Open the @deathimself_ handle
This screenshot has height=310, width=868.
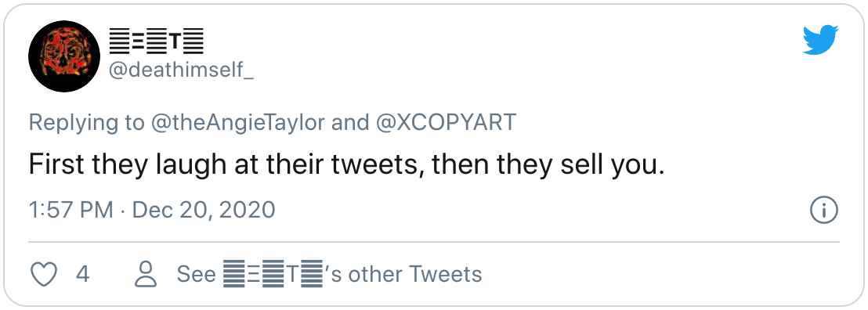coord(182,70)
